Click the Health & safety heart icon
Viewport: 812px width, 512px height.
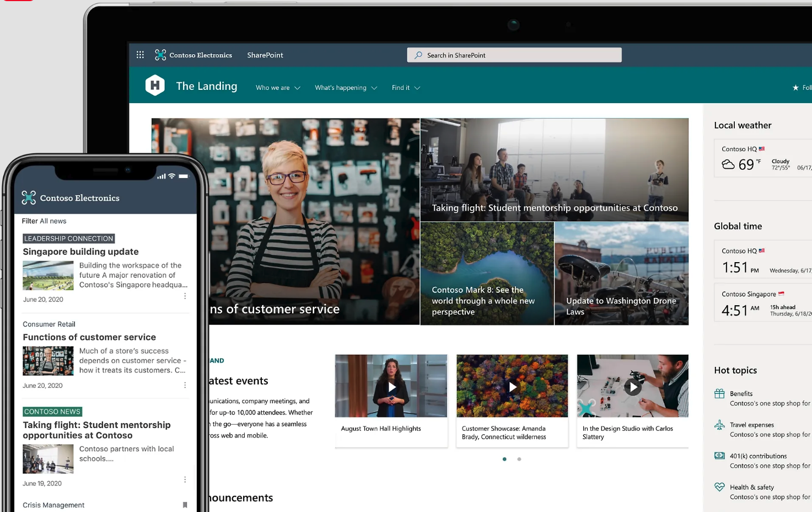pos(719,487)
